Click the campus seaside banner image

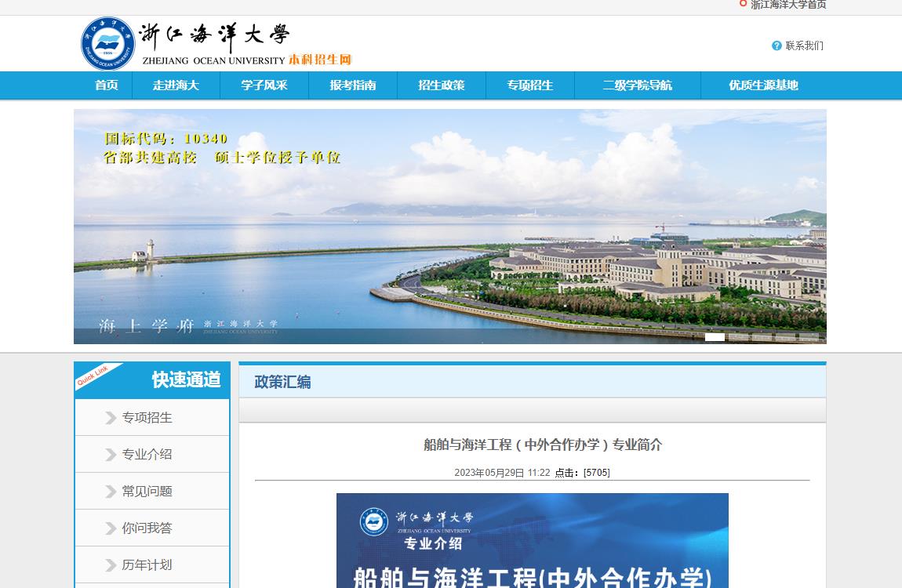pos(450,227)
